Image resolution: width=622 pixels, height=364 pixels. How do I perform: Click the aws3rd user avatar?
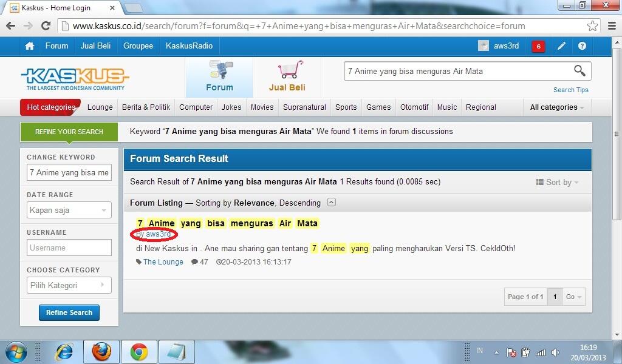click(483, 46)
